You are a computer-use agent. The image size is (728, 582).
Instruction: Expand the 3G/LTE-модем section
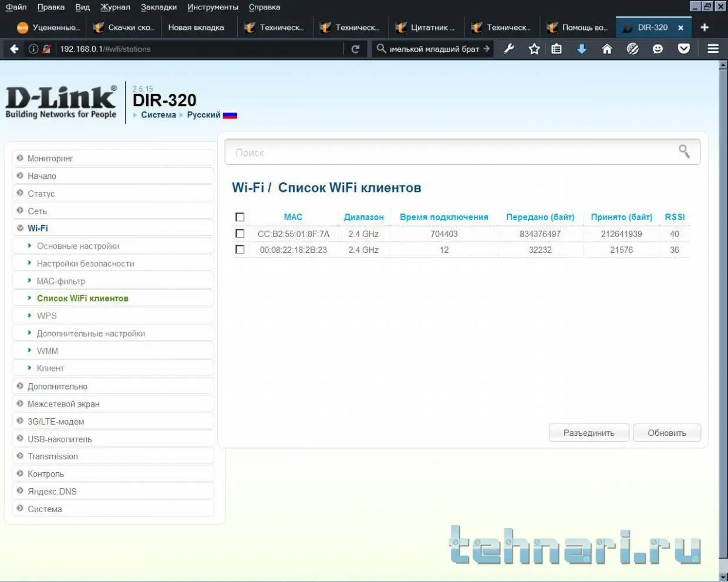113,421
